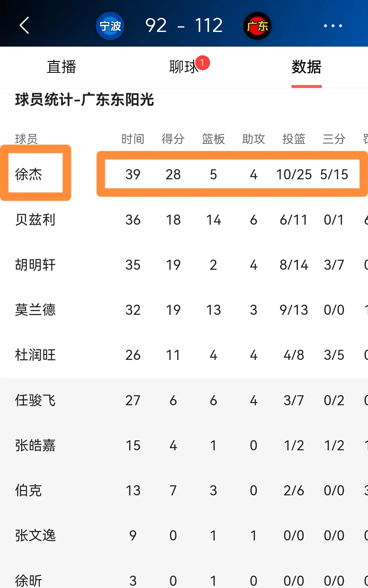Select the 助攻 column header
Image resolution: width=368 pixels, height=588 pixels.
coord(253,139)
